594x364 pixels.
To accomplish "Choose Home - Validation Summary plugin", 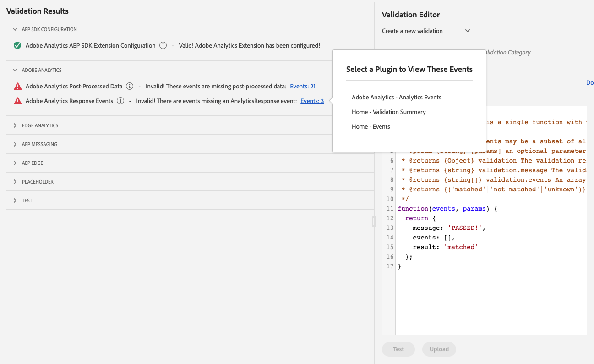I will pyautogui.click(x=389, y=112).
